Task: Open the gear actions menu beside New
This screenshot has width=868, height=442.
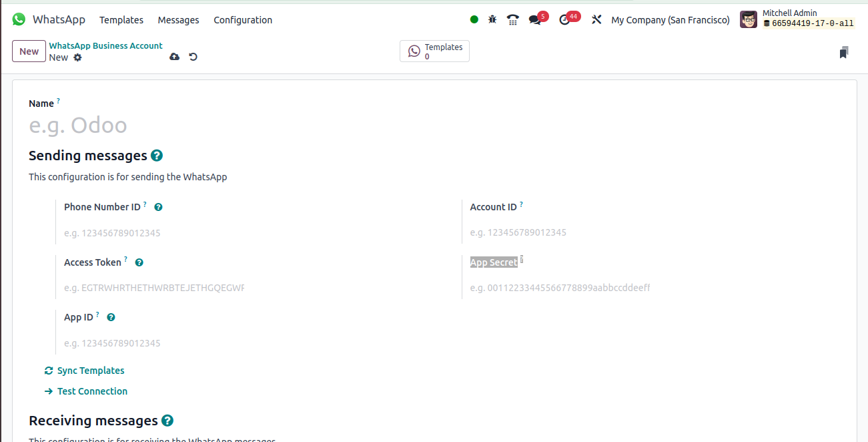Action: [x=77, y=57]
